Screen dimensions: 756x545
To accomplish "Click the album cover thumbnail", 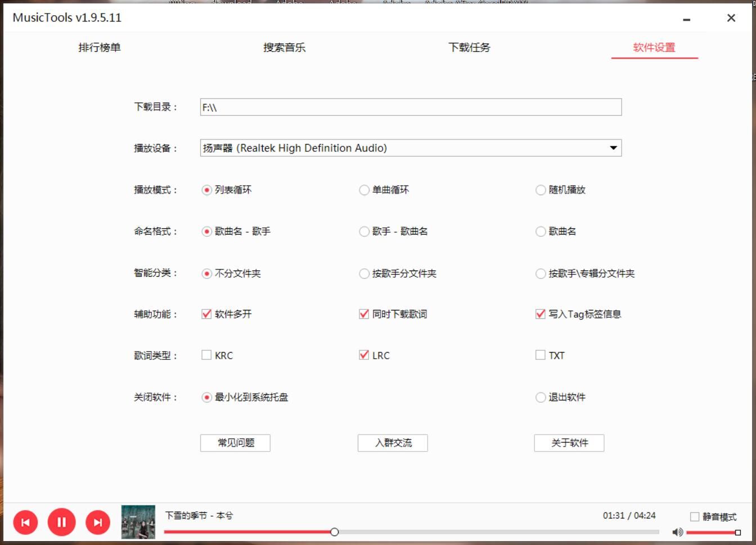I will click(138, 522).
